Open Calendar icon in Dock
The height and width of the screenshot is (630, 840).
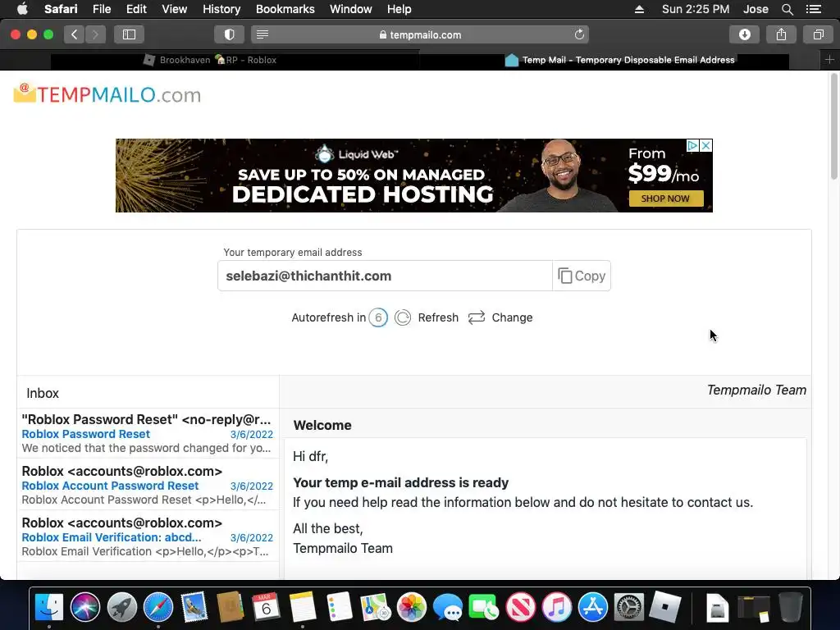pos(267,607)
